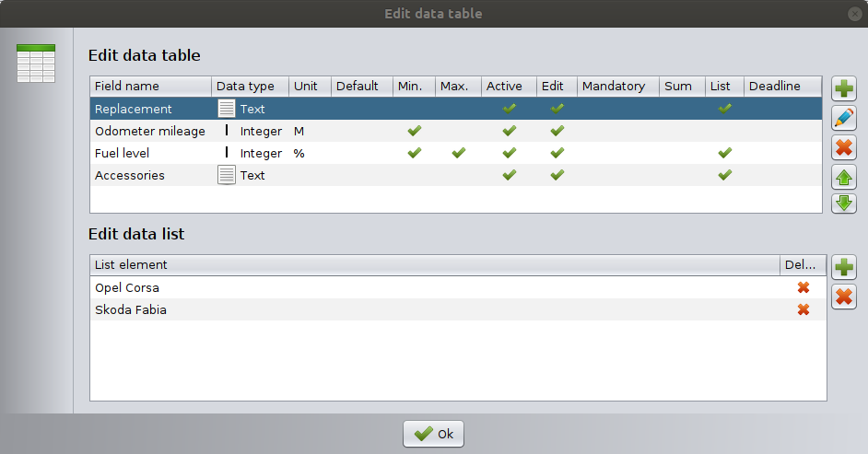Click the pencil icon to edit the field
868x454 pixels.
pos(843,118)
